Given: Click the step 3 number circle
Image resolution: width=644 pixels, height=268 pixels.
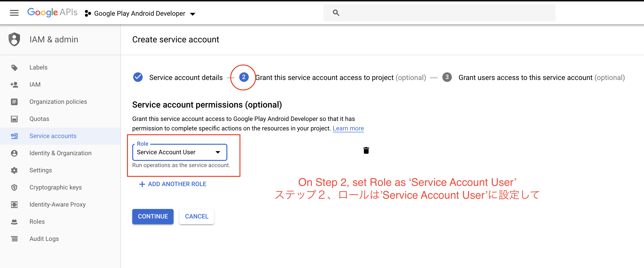Looking at the screenshot, I should tap(447, 77).
